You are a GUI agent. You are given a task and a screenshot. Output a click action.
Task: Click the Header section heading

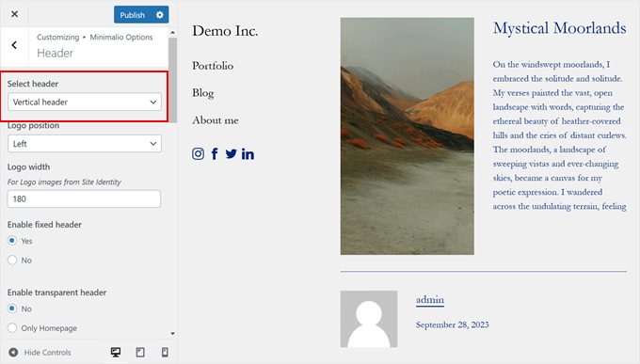(x=56, y=53)
